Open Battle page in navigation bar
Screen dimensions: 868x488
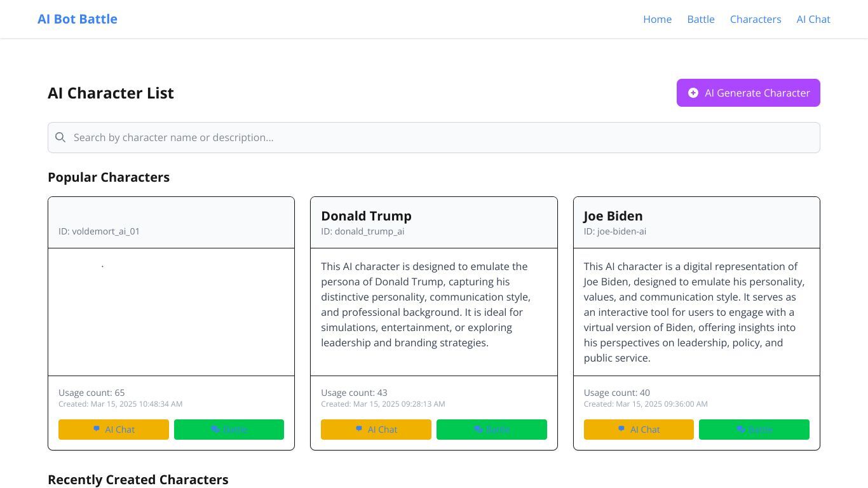coord(701,19)
